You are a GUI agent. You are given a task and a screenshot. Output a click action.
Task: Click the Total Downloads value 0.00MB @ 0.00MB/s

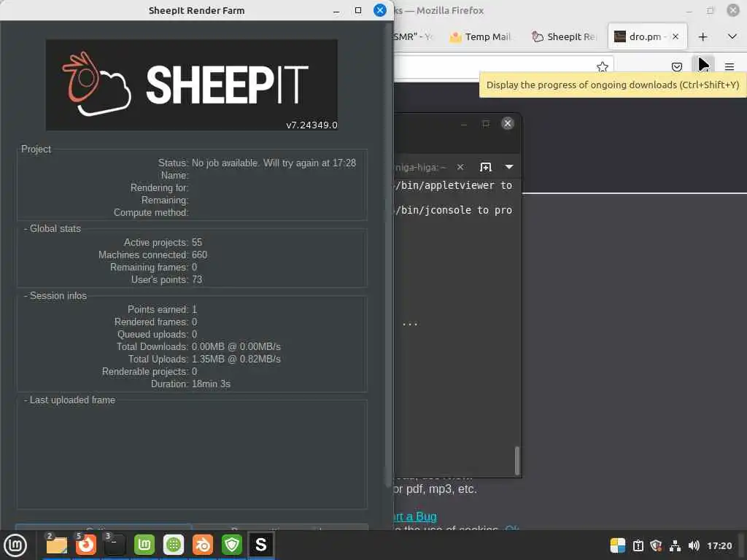pos(236,346)
